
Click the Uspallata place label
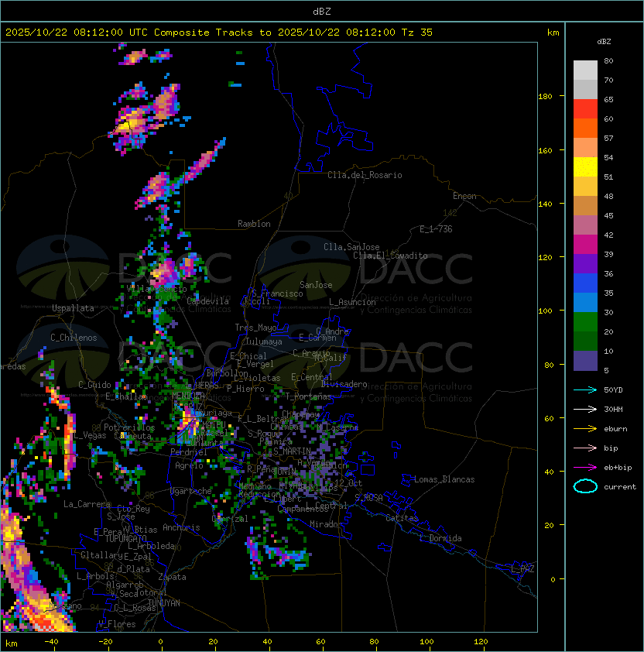[x=73, y=308]
